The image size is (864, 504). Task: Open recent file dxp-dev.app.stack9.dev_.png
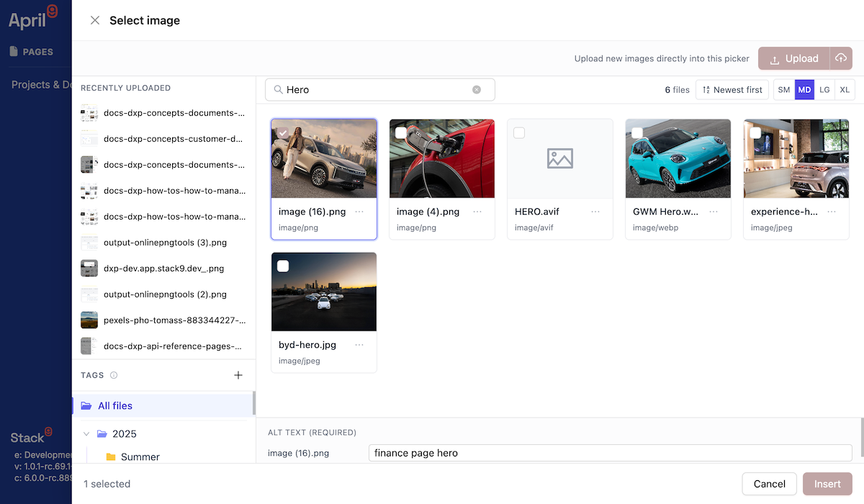point(163,269)
